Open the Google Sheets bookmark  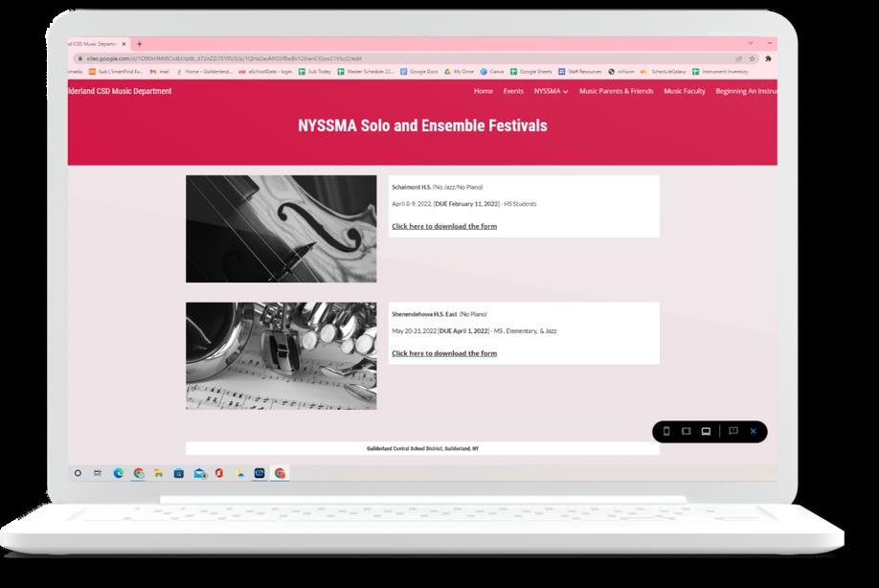point(530,72)
